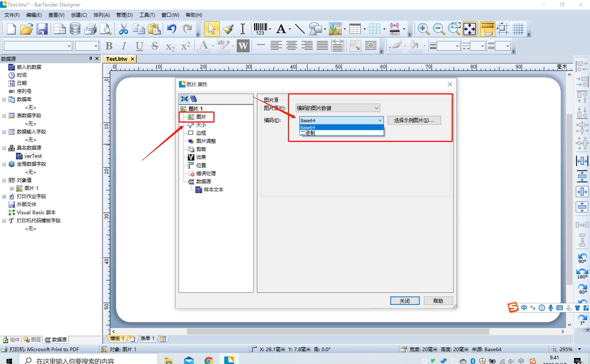Collapse the 具名数据源 tree node

[x=4, y=147]
